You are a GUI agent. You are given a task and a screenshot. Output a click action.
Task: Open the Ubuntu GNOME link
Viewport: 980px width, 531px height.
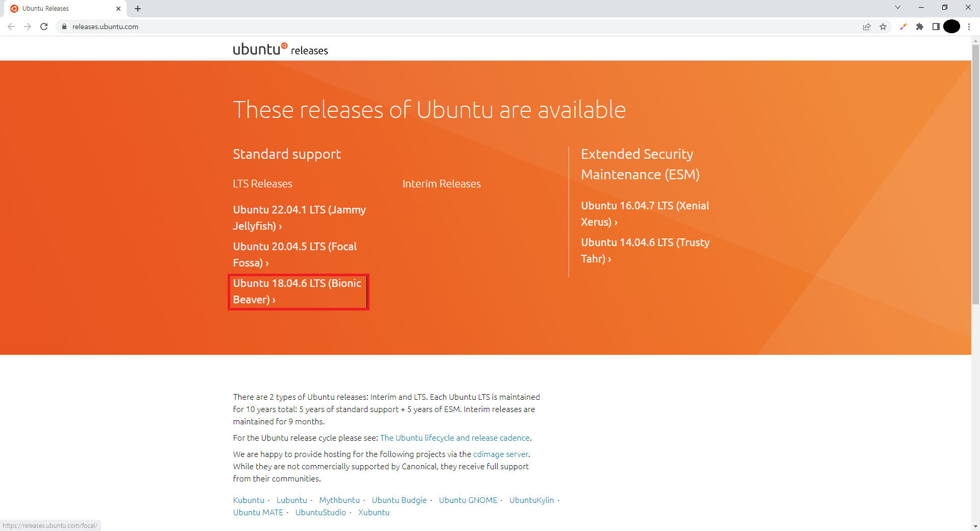pyautogui.click(x=468, y=500)
